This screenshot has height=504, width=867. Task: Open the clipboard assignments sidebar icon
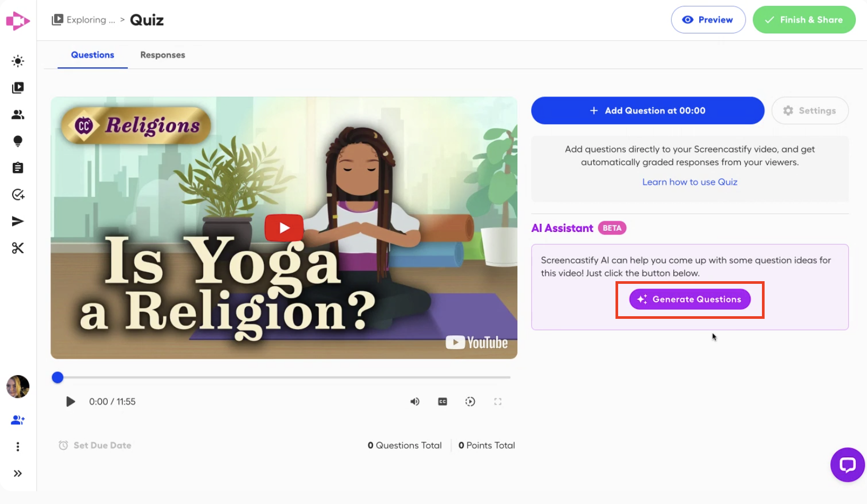[18, 168]
